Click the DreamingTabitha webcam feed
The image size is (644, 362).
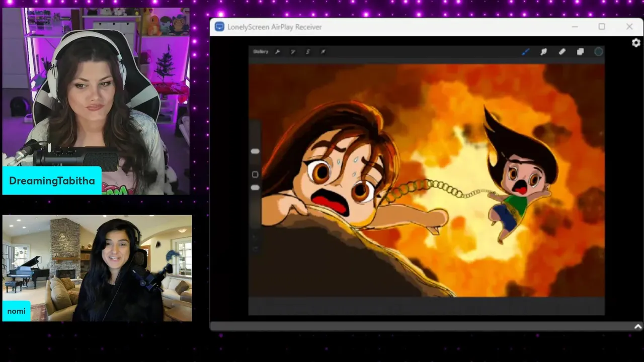[x=96, y=101]
